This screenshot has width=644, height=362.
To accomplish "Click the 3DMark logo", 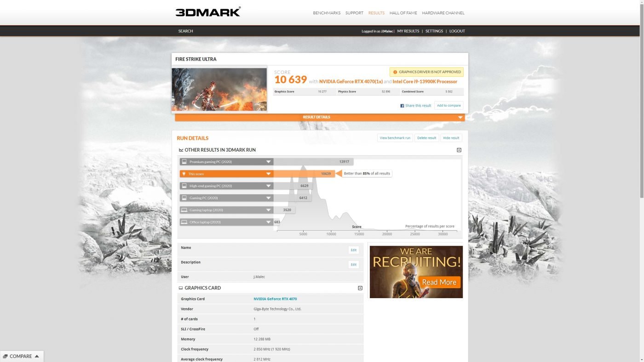I will pos(207,12).
